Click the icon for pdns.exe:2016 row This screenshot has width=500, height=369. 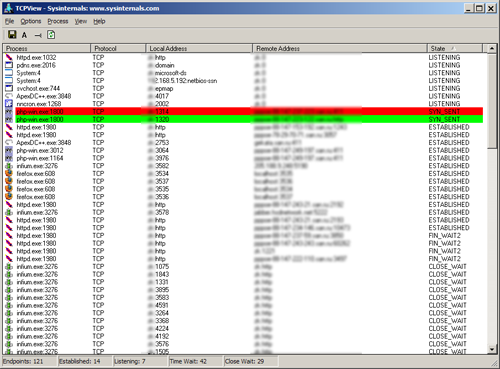click(x=9, y=65)
